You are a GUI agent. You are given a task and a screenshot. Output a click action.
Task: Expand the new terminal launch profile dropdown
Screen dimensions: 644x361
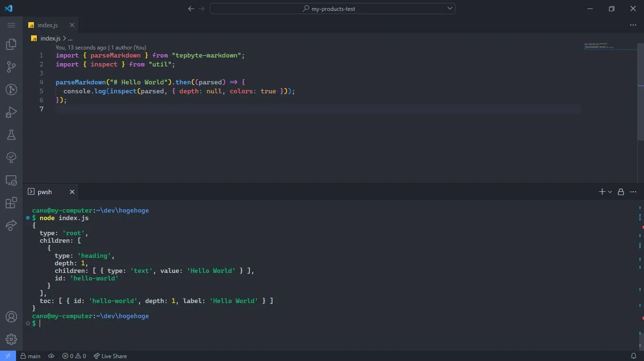(610, 192)
